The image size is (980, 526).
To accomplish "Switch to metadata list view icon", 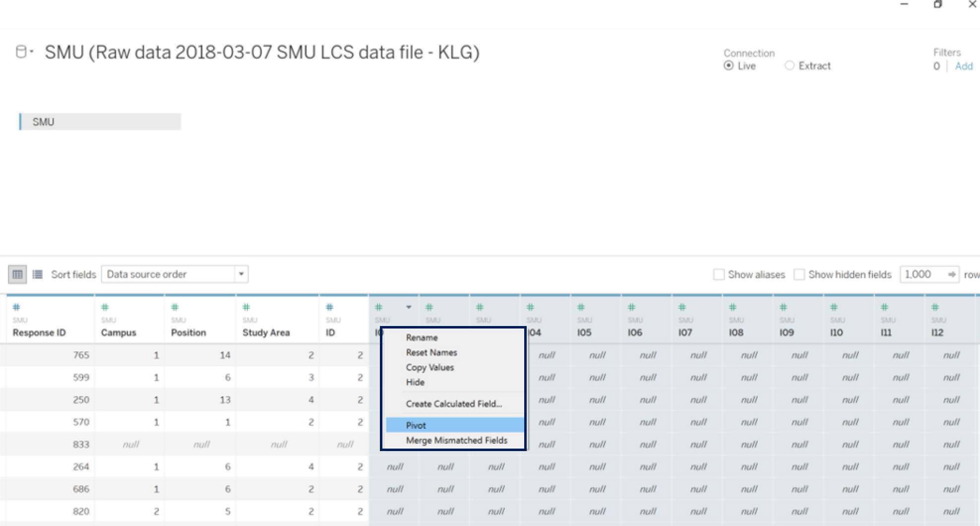I will [37, 274].
